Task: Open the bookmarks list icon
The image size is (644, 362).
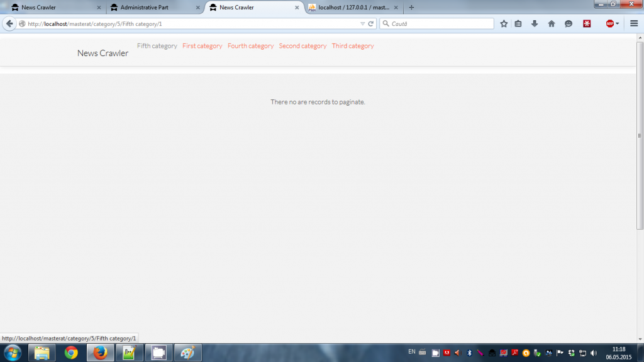Action: coord(518,24)
